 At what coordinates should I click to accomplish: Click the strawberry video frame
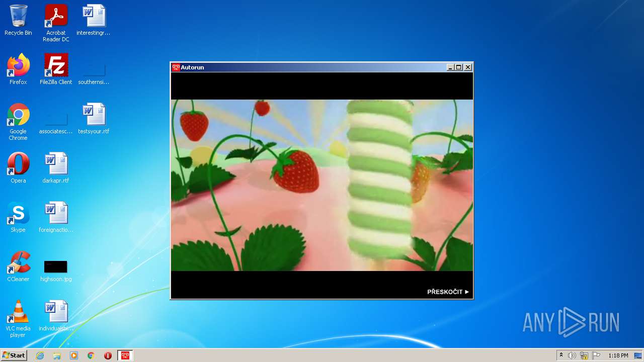[x=322, y=185]
